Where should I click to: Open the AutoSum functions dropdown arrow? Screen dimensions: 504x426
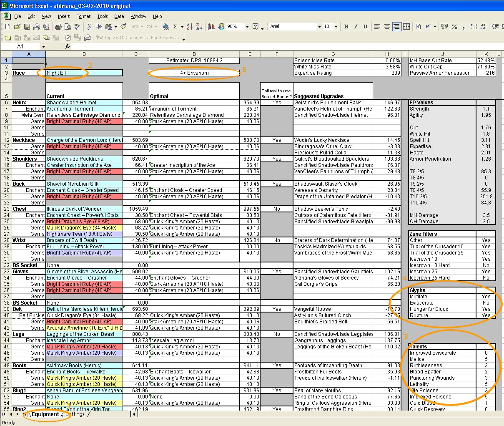pyautogui.click(x=182, y=27)
